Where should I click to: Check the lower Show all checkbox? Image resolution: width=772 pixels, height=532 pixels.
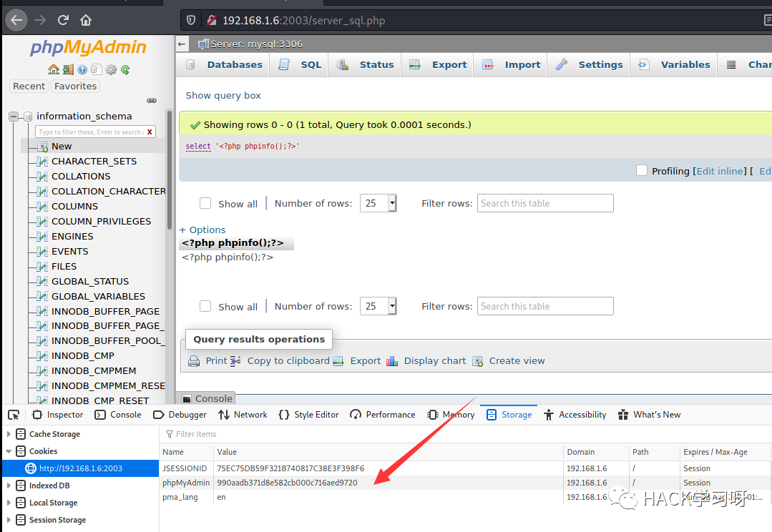click(205, 306)
